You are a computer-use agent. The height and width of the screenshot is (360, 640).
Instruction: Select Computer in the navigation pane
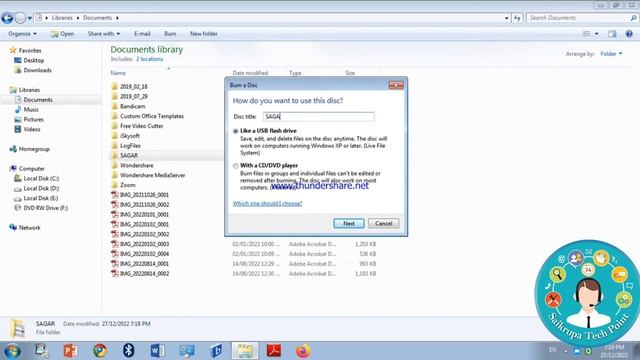[x=31, y=169]
